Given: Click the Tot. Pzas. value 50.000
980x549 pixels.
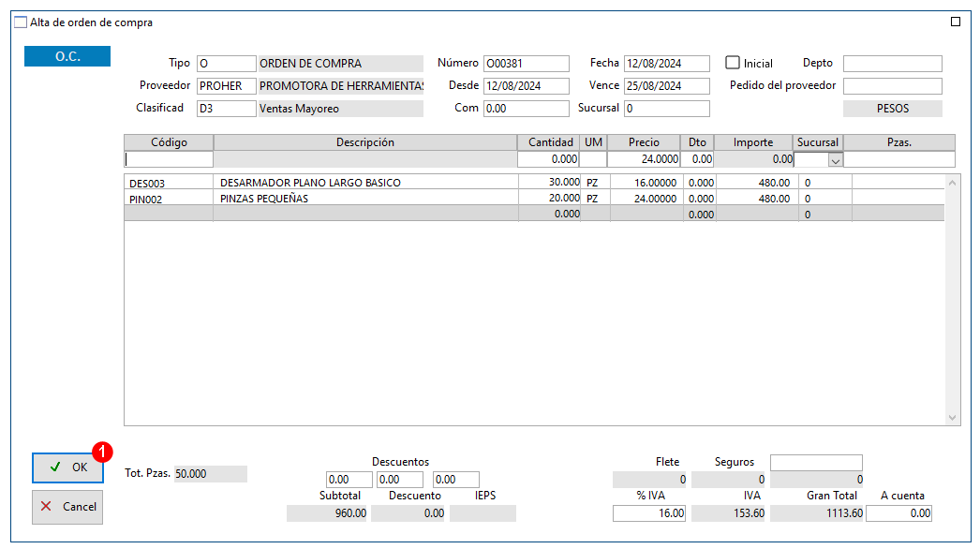Looking at the screenshot, I should (x=211, y=474).
